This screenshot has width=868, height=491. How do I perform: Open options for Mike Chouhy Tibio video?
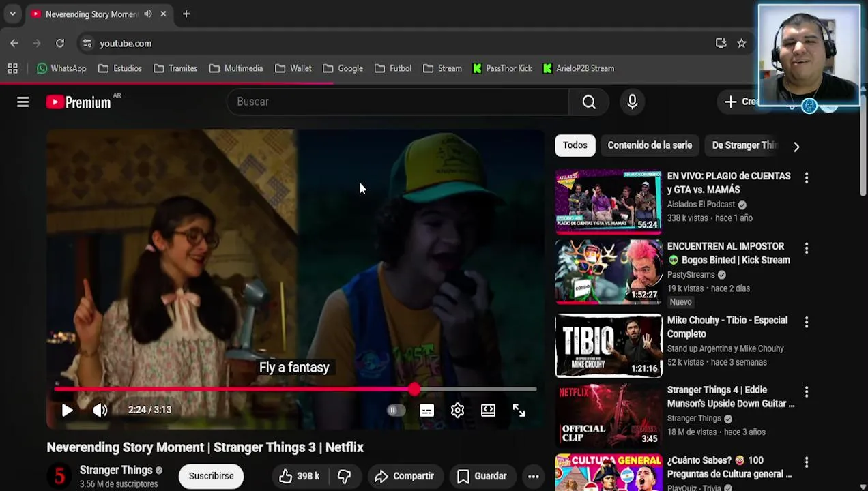807,322
